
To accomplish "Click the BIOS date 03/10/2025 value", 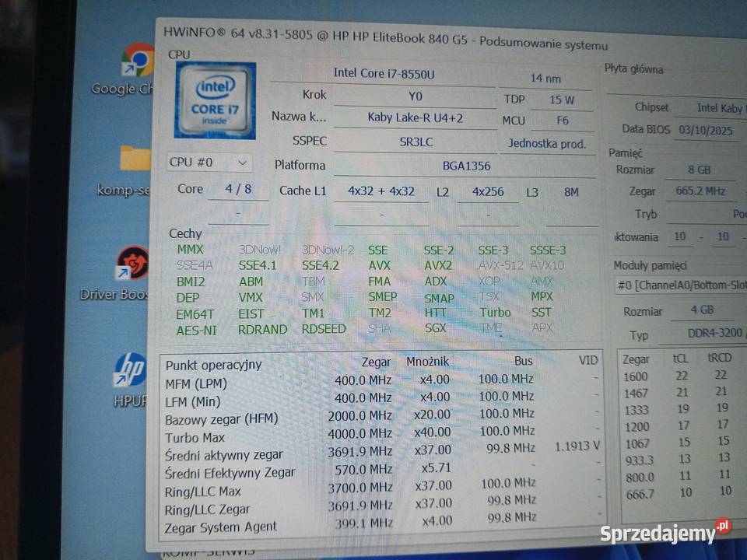I will [705, 131].
